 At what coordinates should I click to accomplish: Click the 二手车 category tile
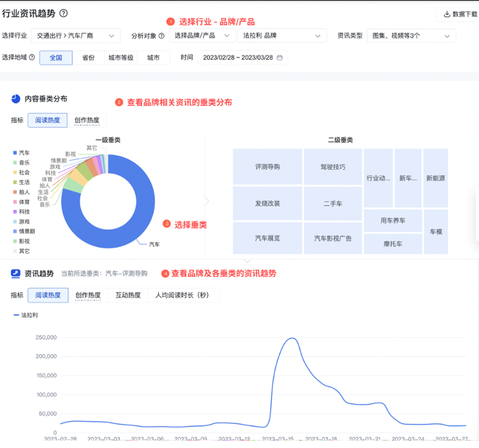[333, 204]
